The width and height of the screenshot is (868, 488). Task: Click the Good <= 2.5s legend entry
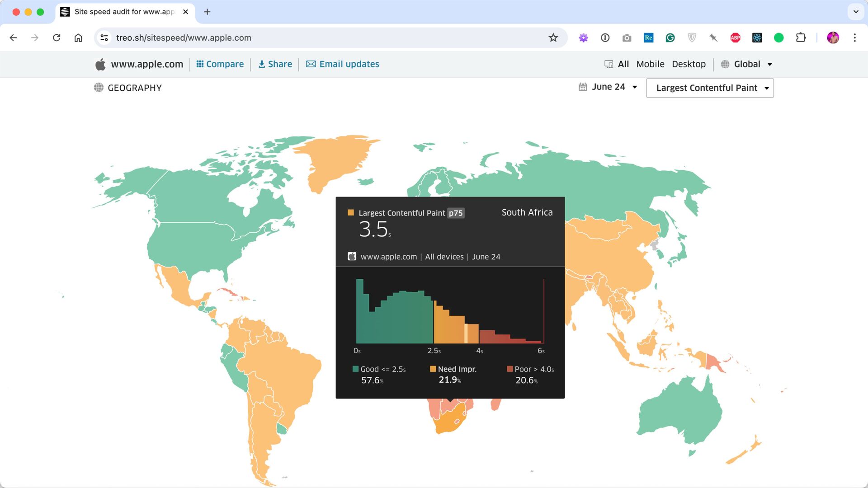[379, 369]
